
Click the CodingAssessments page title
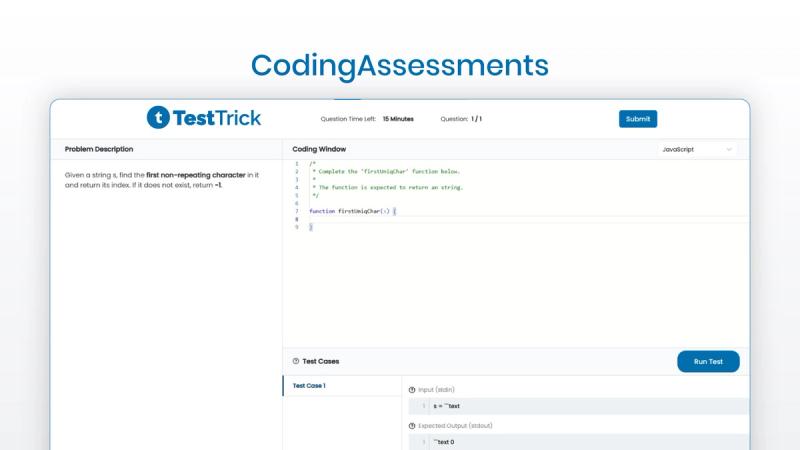(x=399, y=65)
